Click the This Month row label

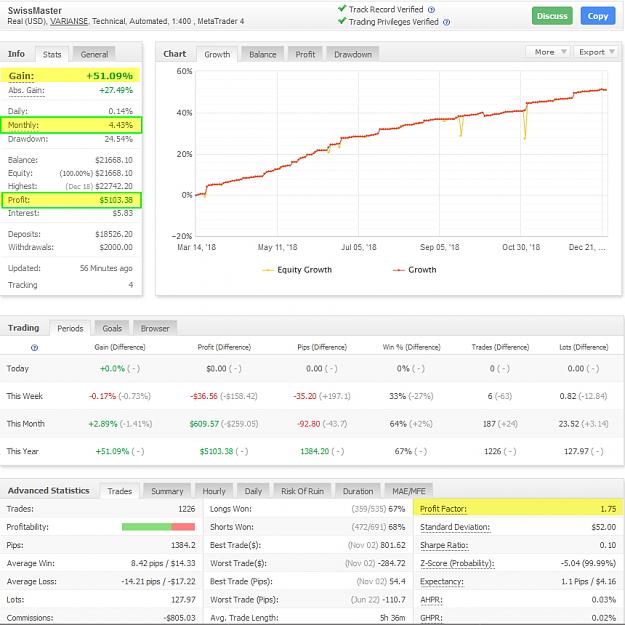point(26,423)
